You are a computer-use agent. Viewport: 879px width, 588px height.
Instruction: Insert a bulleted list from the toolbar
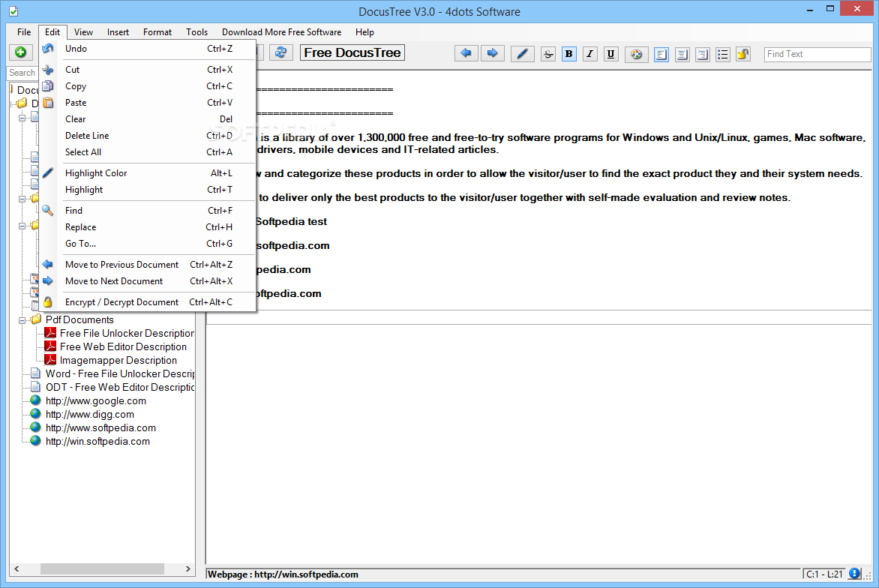tap(722, 54)
